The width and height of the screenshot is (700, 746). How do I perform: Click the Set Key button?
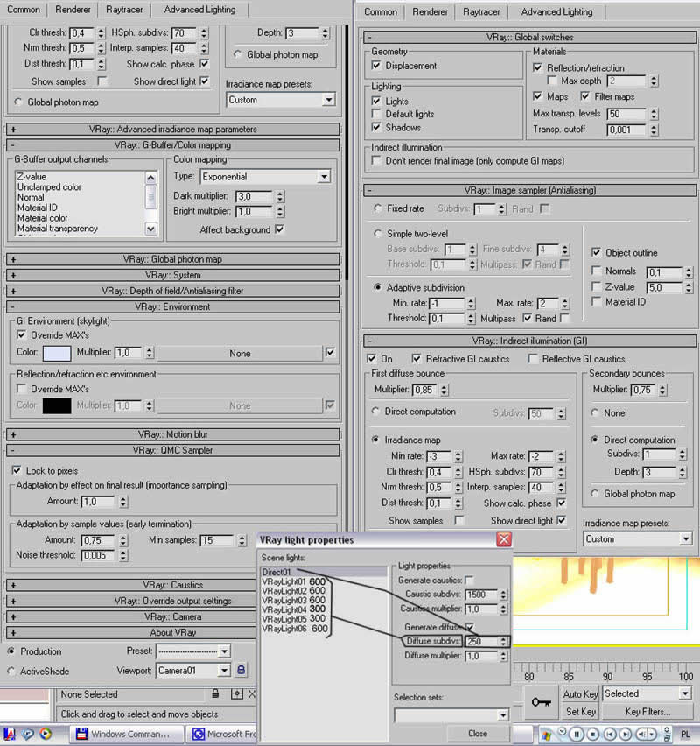581,712
